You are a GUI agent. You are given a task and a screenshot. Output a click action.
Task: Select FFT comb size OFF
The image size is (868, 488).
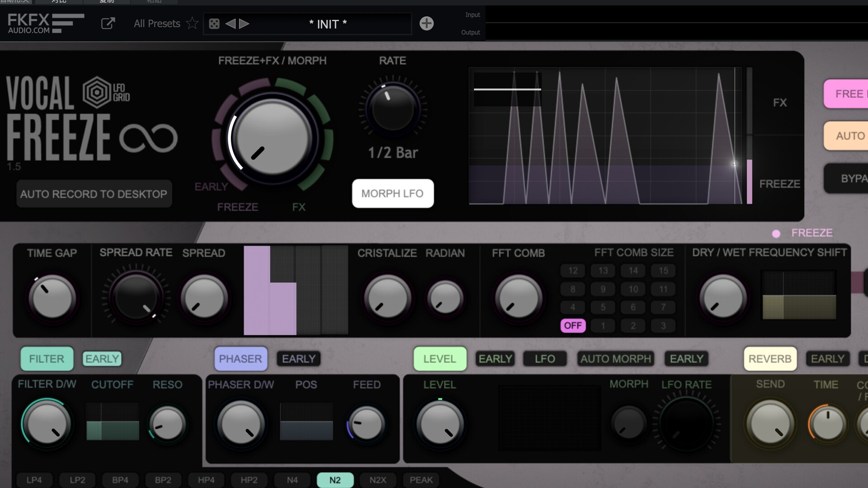point(572,325)
